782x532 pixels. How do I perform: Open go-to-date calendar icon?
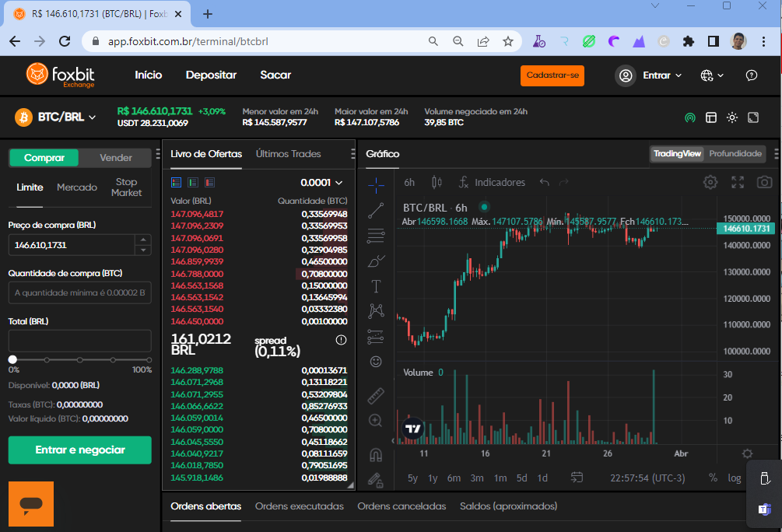pyautogui.click(x=577, y=478)
